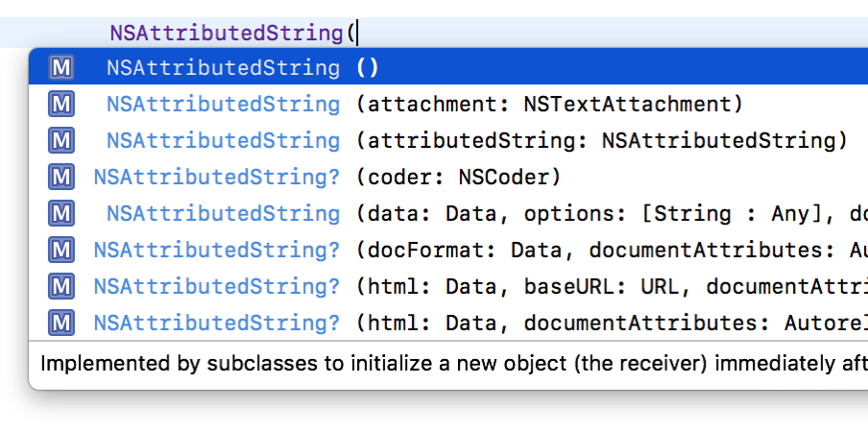
Task: Click the M icon for coder initializer
Action: pos(60,177)
